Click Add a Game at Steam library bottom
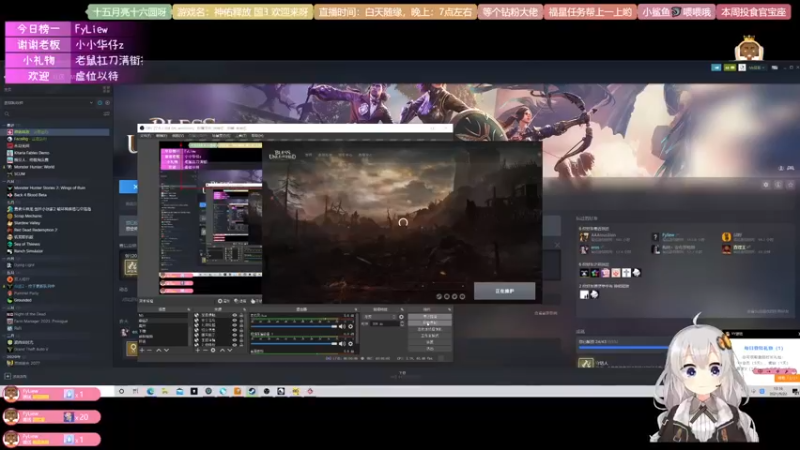 tap(15, 377)
